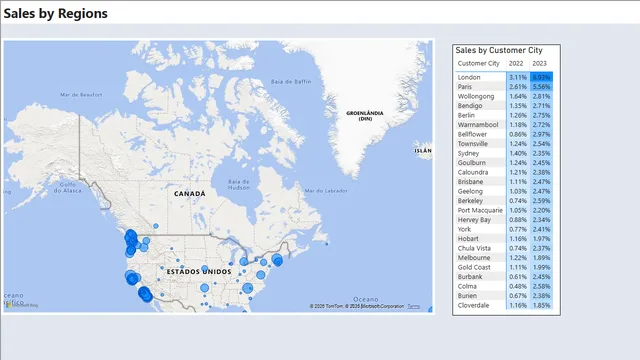Screen dimensions: 640x360
Task: Click the Mar do Labrador map label
Action: click(x=326, y=191)
